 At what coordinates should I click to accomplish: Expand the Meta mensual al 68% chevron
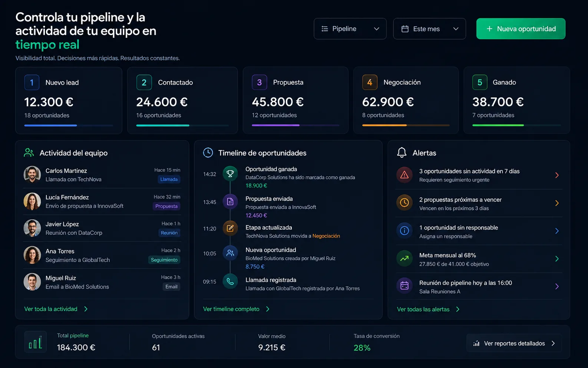pos(557,259)
